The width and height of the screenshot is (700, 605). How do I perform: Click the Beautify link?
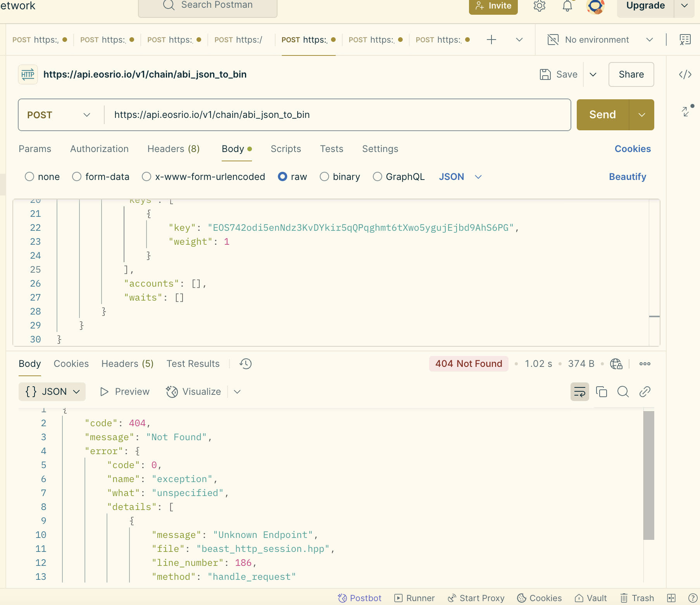pos(628,177)
